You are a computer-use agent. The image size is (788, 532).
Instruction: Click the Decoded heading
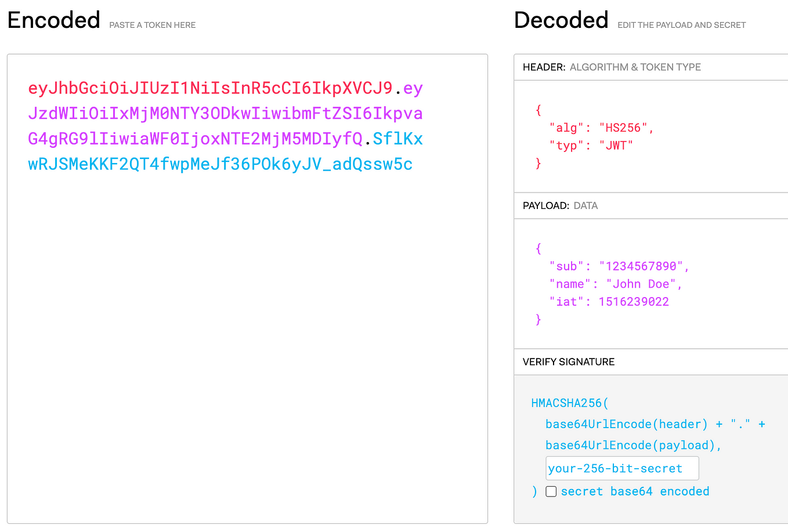[561, 20]
